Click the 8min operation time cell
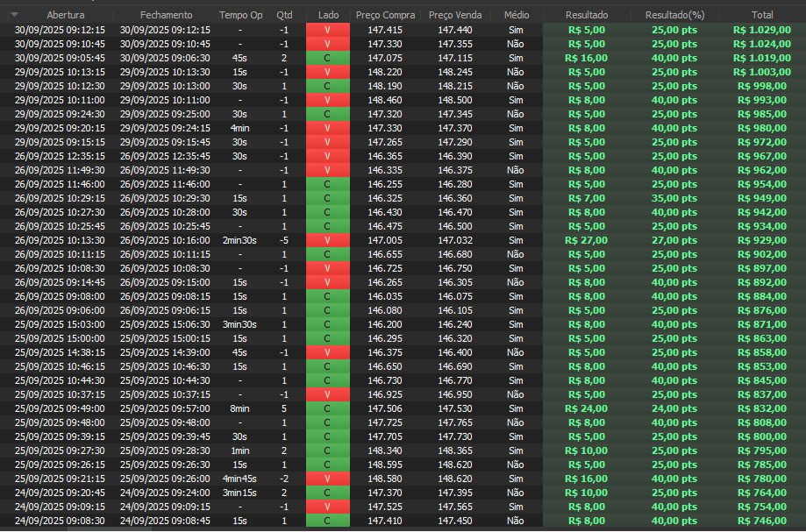The height and width of the screenshot is (532, 806). (239, 408)
